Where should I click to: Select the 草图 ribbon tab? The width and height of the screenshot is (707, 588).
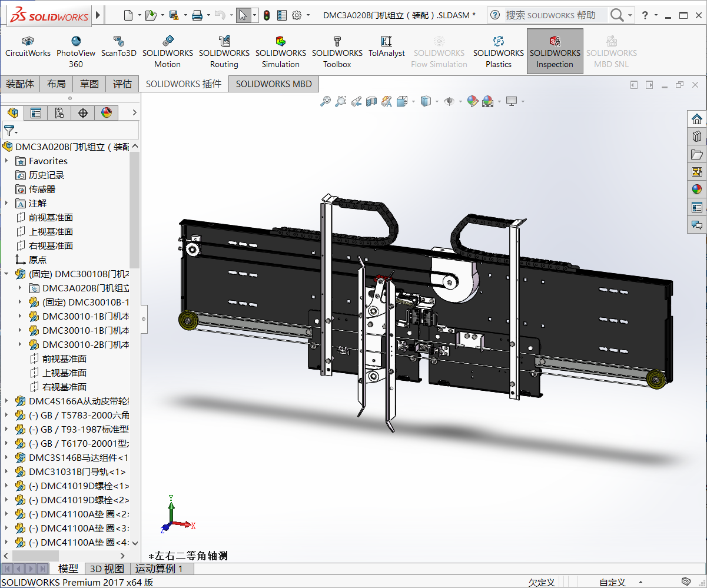[89, 84]
